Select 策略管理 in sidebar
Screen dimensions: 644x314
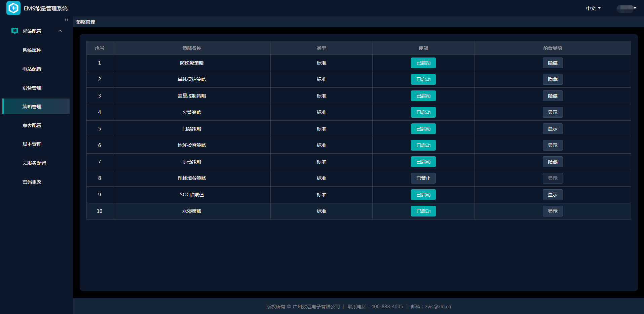coord(36,106)
